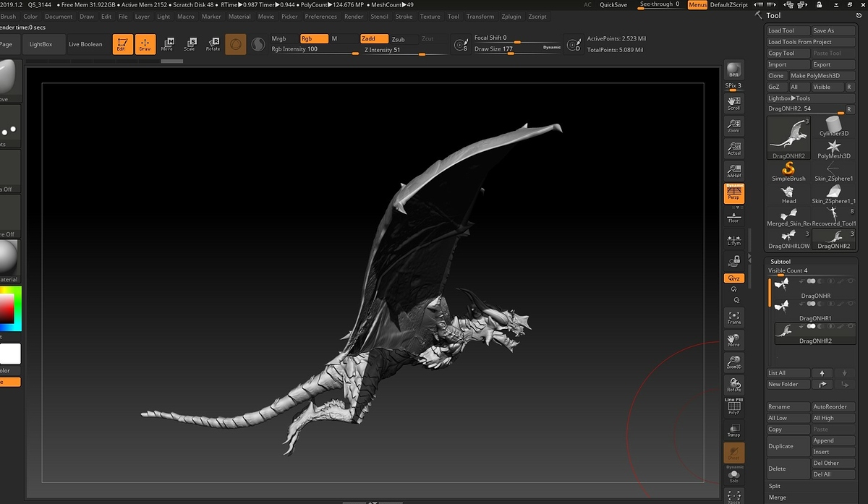Open the Document menu
Screen dimensions: 868x504
(x=59, y=17)
